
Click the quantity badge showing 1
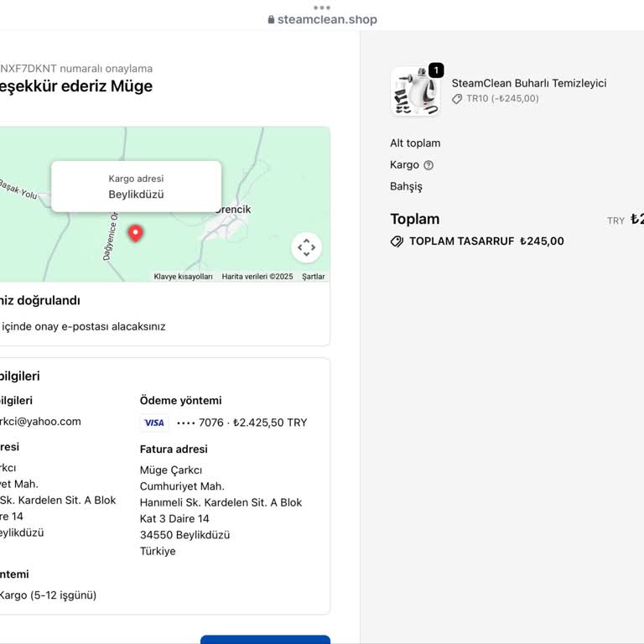point(436,70)
